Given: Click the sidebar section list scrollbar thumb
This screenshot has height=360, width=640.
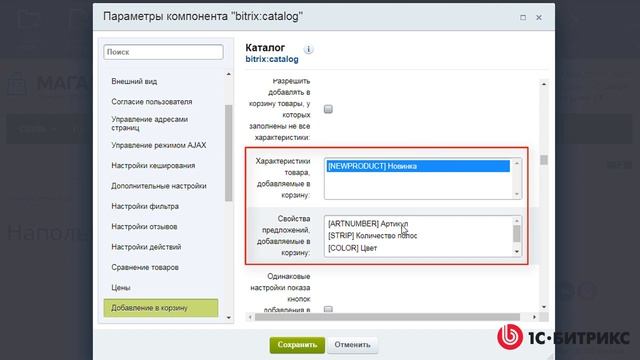Looking at the screenshot, I should point(229,153).
